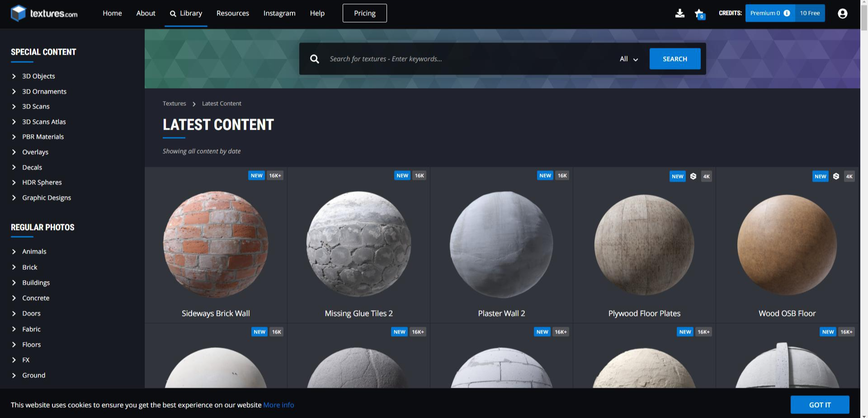The height and width of the screenshot is (418, 868).
Task: Open the All search filter dropdown
Action: 628,59
